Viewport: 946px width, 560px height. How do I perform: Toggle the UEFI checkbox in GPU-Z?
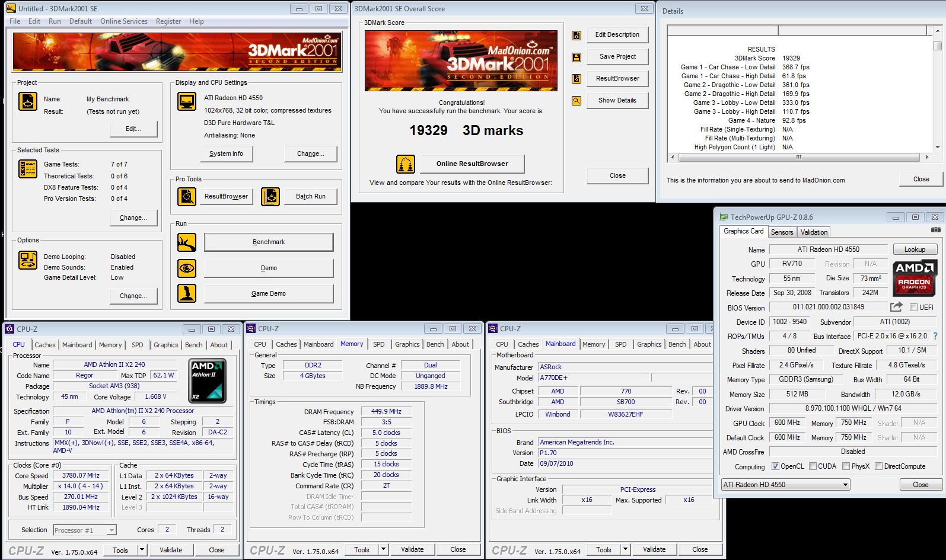[x=913, y=308]
